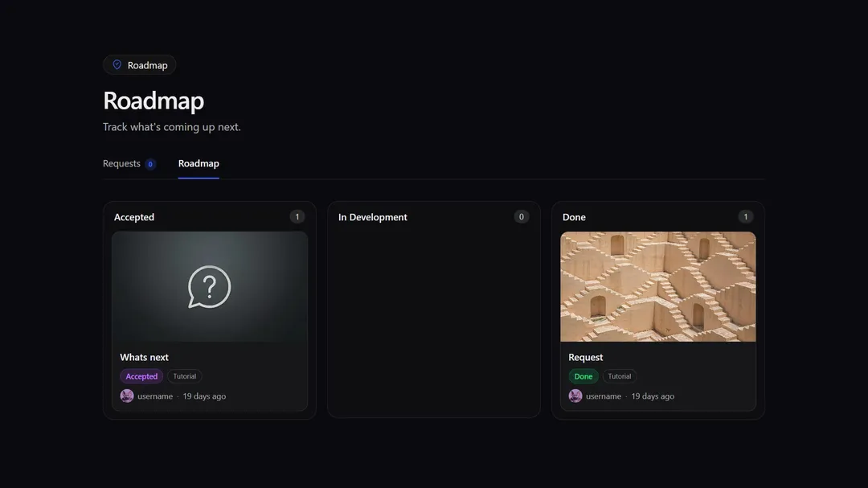Image resolution: width=868 pixels, height=488 pixels.
Task: Click Tutorial tag on Request card
Action: coord(620,376)
